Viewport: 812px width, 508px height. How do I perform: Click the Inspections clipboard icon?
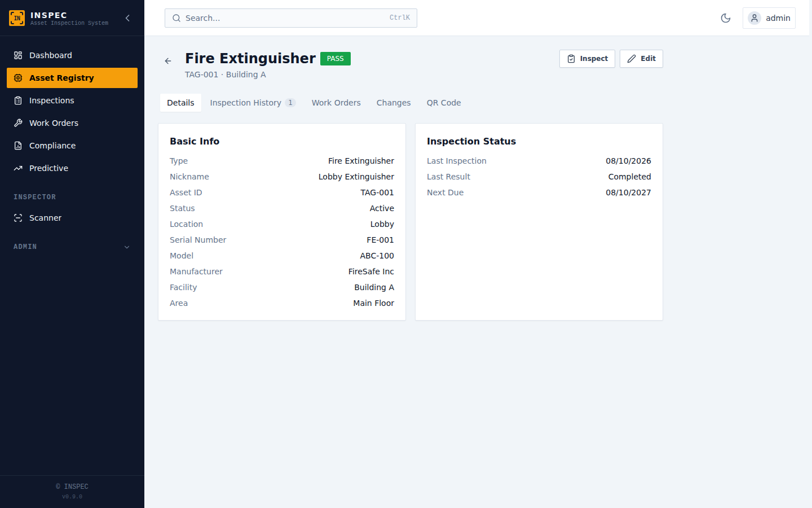pyautogui.click(x=18, y=100)
